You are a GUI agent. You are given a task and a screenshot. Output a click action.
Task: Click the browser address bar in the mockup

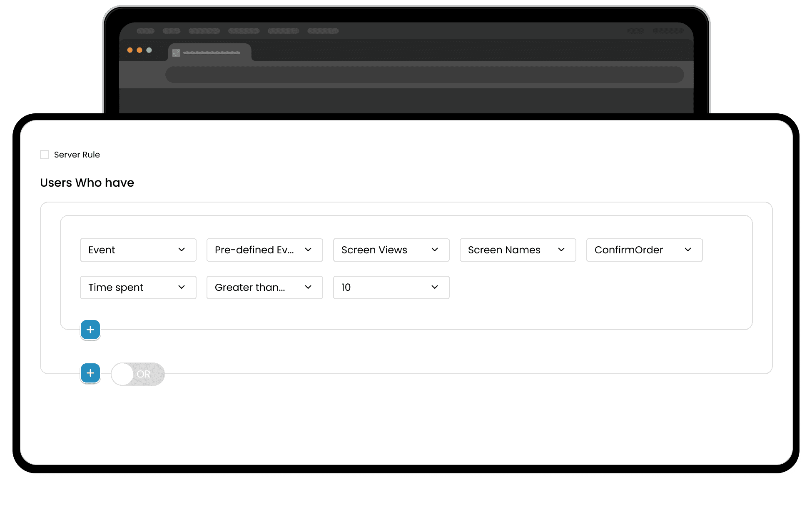424,75
